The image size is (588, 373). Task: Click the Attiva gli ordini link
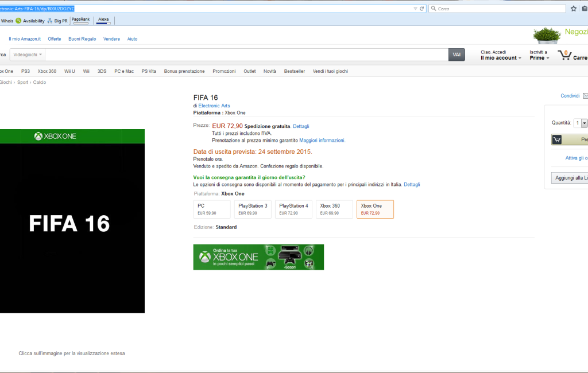(577, 158)
